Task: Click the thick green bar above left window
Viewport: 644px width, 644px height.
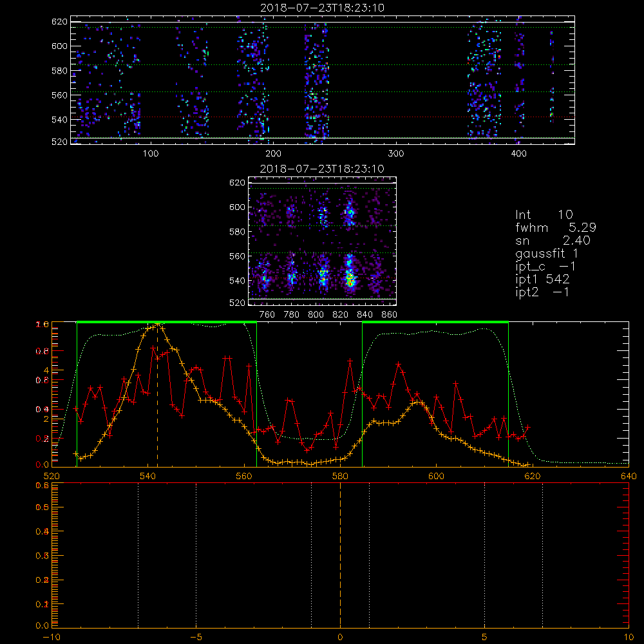Action: [x=167, y=322]
